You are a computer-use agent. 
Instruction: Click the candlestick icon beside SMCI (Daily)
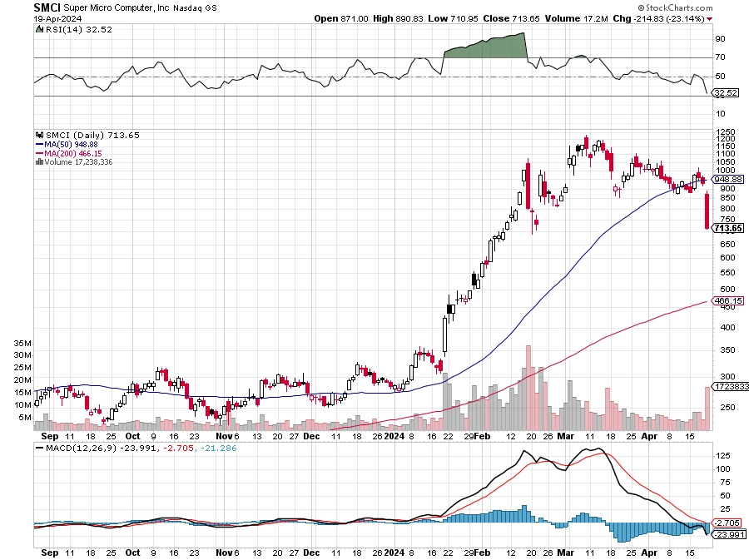[40, 135]
